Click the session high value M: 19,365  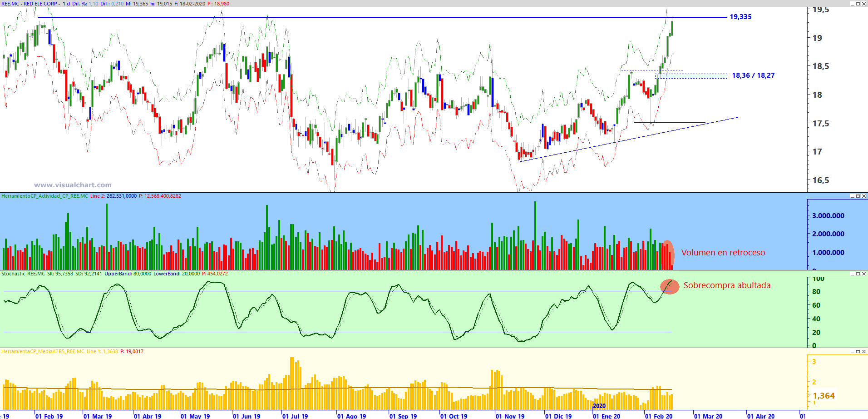click(x=137, y=4)
